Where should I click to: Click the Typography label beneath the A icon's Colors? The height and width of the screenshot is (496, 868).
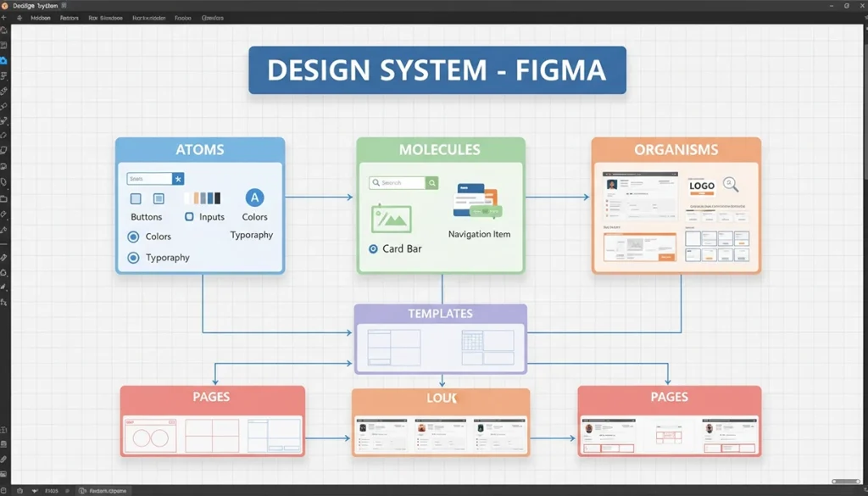point(251,235)
